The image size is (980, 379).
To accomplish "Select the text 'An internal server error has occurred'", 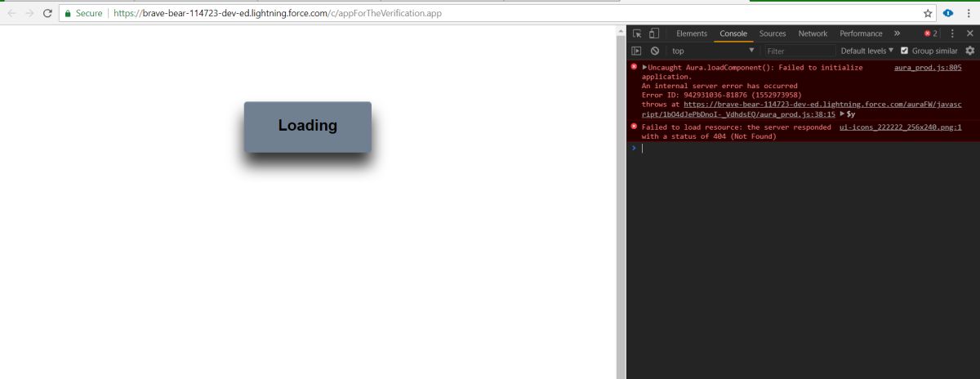I will (x=719, y=86).
